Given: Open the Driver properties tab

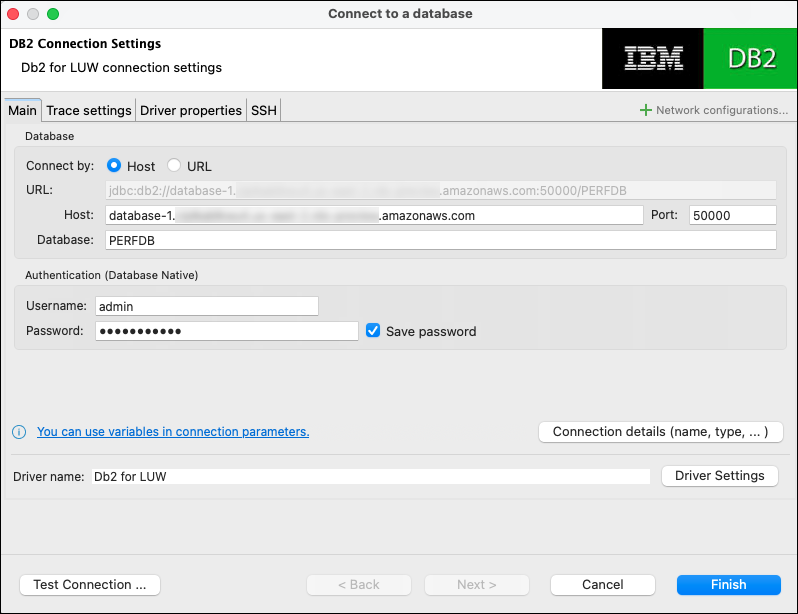Looking at the screenshot, I should point(190,110).
